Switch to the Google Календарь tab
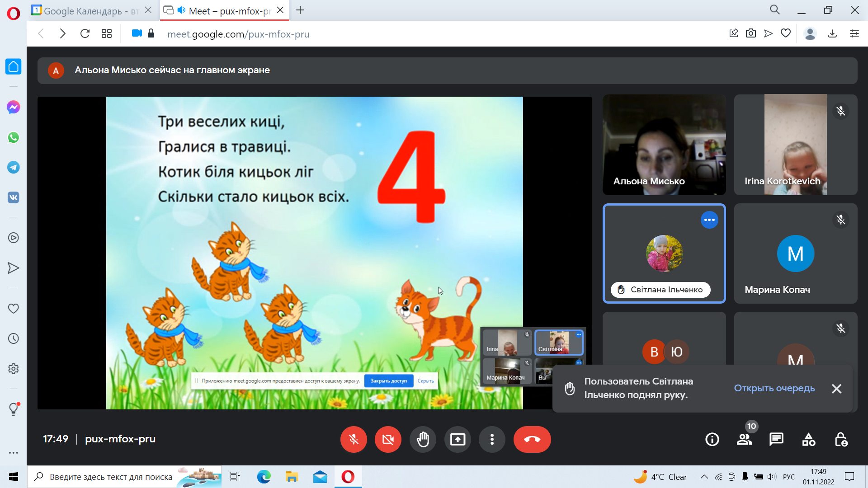 click(86, 11)
